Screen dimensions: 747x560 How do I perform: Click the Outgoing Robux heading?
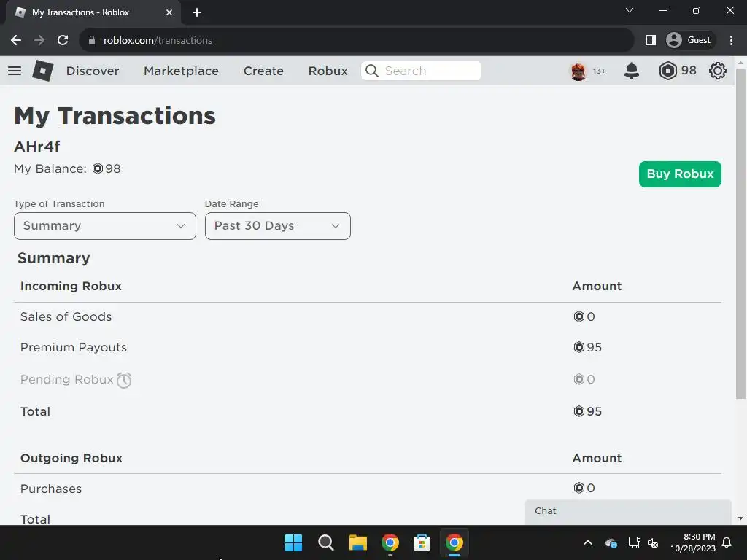coord(71,458)
